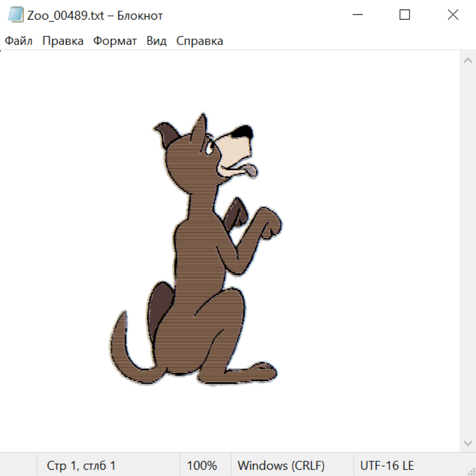This screenshot has height=476, width=476.
Task: Click the vertical scrollbar track
Action: pos(468,251)
